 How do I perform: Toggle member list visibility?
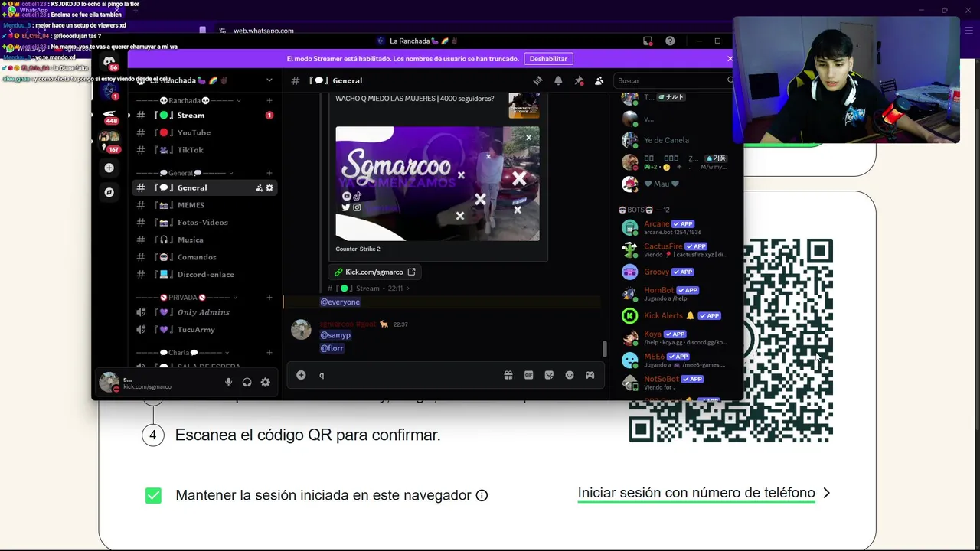pos(599,80)
